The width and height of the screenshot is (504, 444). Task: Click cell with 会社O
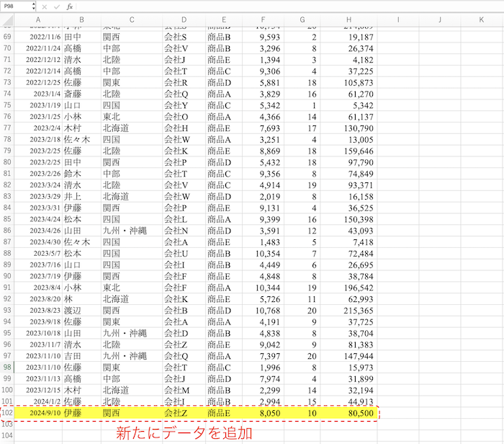coord(184,117)
